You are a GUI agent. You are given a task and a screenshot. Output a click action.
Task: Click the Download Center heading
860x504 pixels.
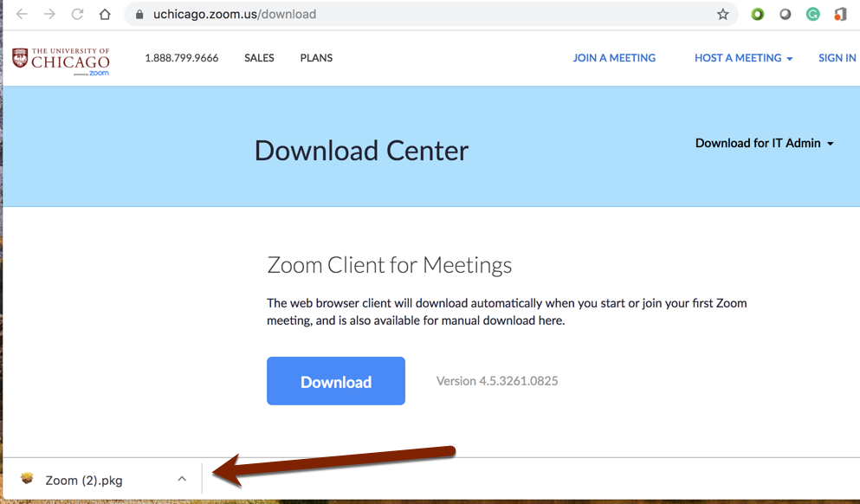coord(361,151)
